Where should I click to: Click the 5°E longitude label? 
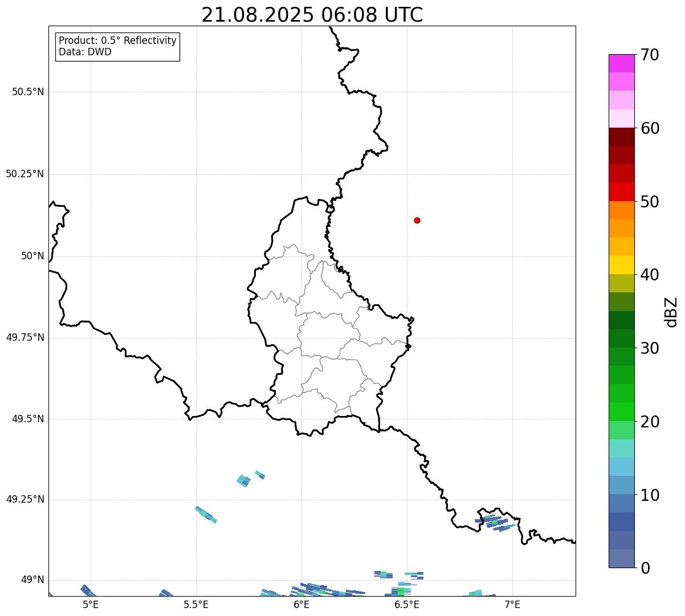click(x=91, y=604)
